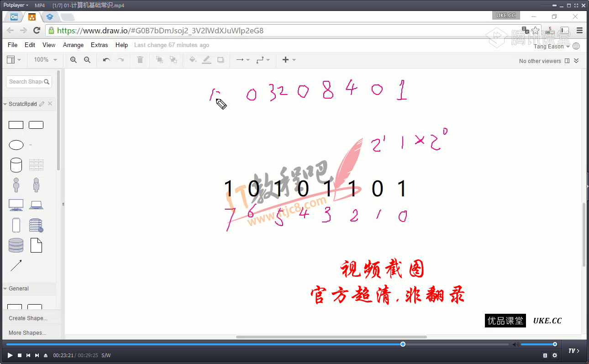Open the waypoints style dropdown
Viewport: 589px width, 364px height.
pos(263,60)
